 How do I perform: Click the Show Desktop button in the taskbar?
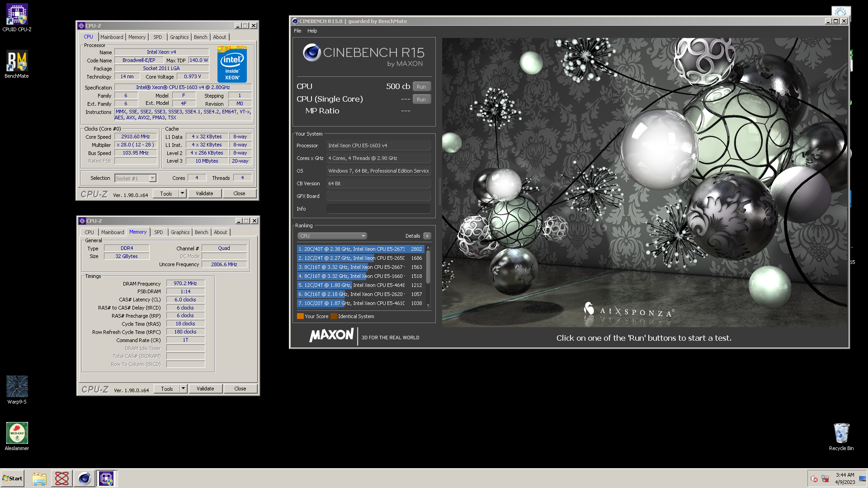(x=863, y=479)
